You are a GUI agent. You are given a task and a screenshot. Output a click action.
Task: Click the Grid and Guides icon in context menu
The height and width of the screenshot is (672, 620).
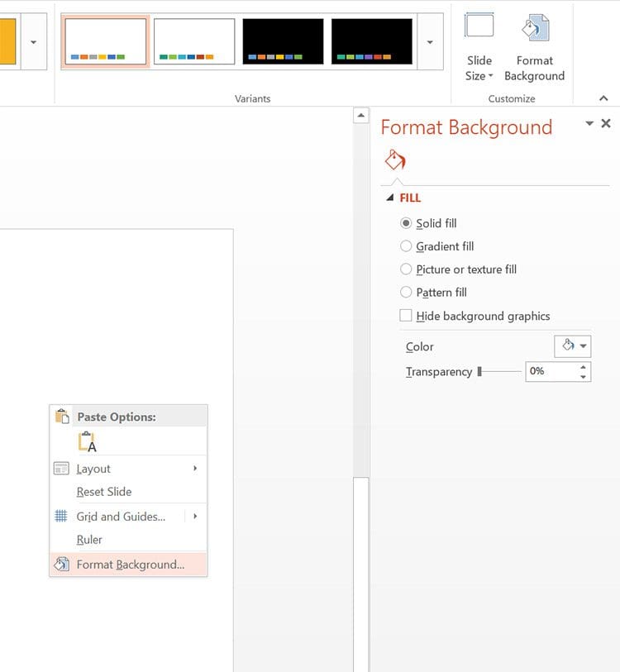click(61, 516)
